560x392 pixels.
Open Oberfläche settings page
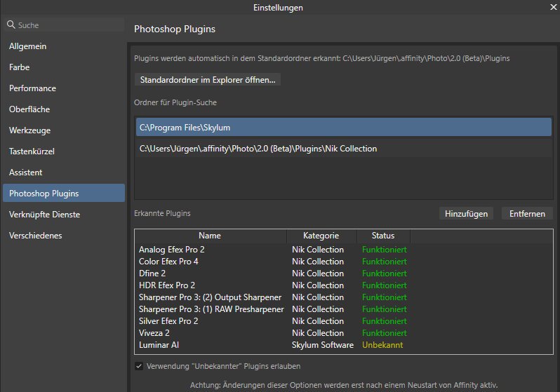(29, 109)
